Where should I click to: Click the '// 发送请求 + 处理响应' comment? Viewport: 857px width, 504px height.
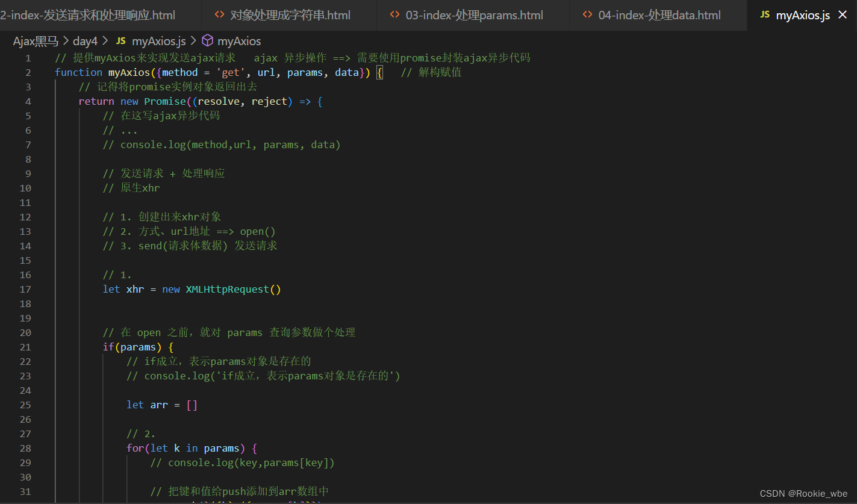pyautogui.click(x=164, y=173)
